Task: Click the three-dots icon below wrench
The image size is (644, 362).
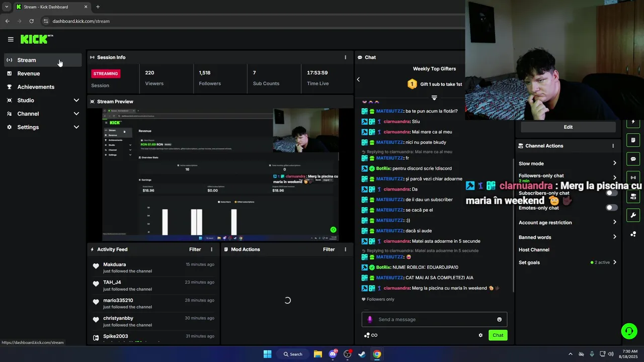Action: pos(633,234)
